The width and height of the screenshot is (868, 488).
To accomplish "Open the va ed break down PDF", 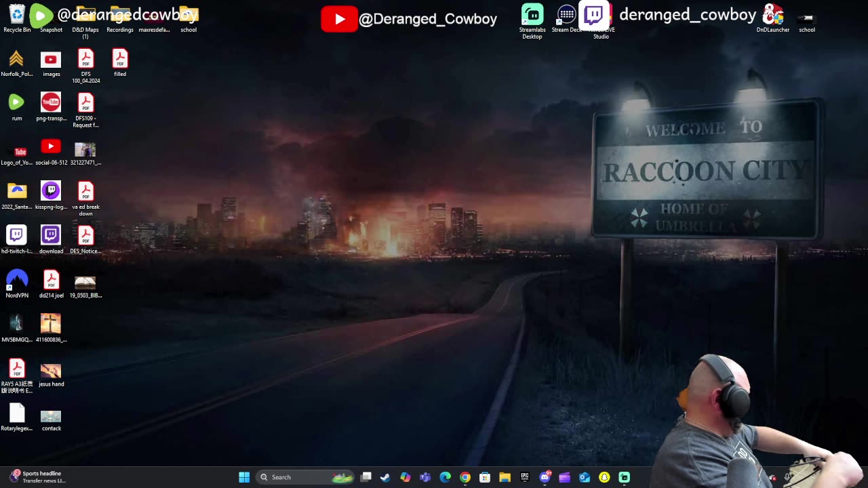I will pos(85,199).
